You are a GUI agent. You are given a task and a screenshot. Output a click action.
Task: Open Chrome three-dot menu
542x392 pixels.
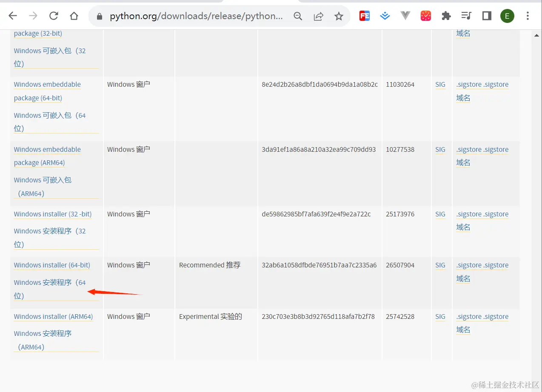(x=528, y=16)
